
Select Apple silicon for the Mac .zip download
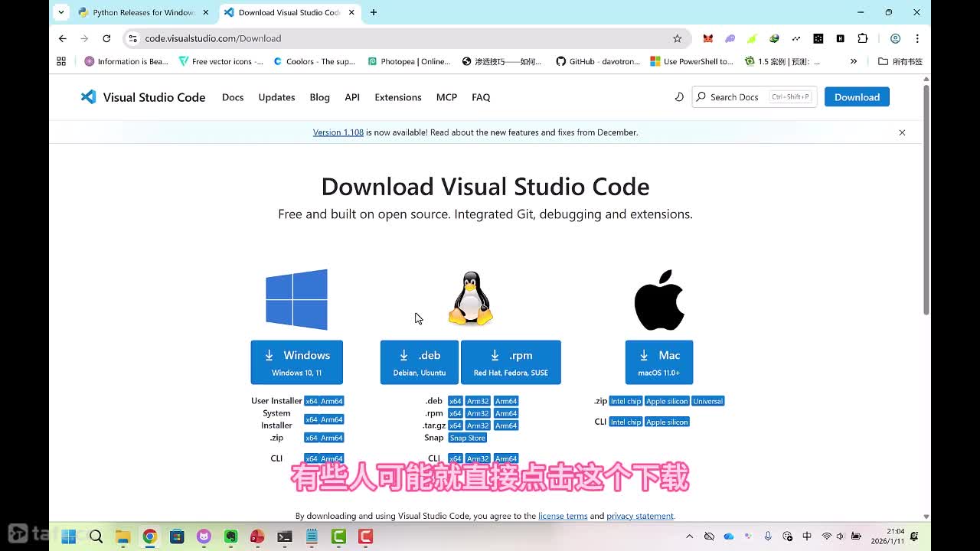(x=666, y=400)
